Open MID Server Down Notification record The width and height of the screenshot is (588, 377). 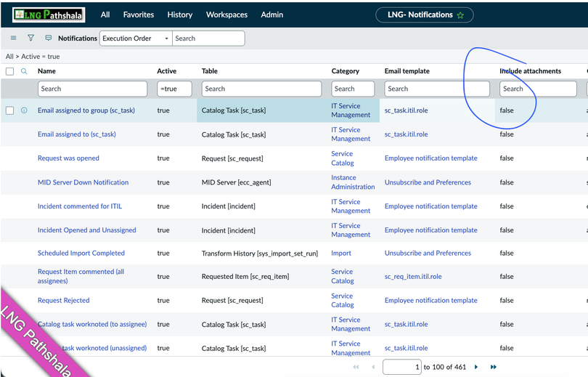[83, 182]
